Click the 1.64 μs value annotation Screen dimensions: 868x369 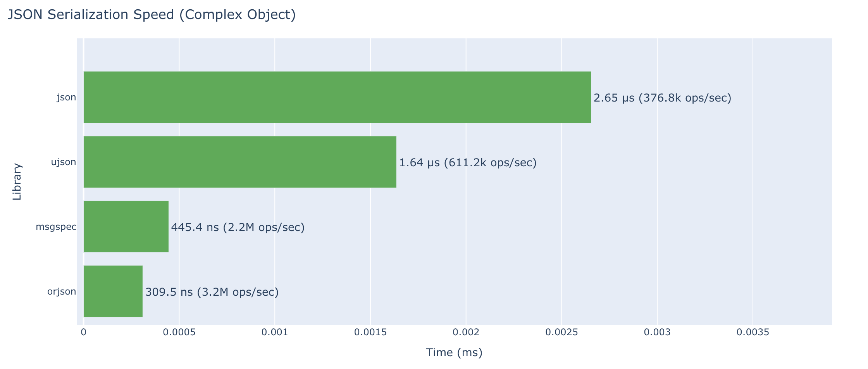468,163
